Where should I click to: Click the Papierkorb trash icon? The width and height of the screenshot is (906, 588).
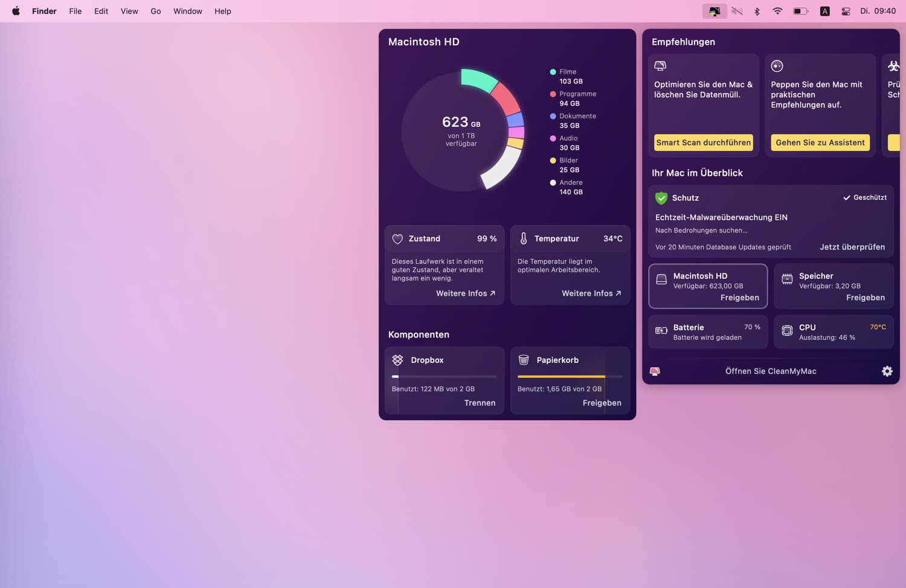(524, 360)
